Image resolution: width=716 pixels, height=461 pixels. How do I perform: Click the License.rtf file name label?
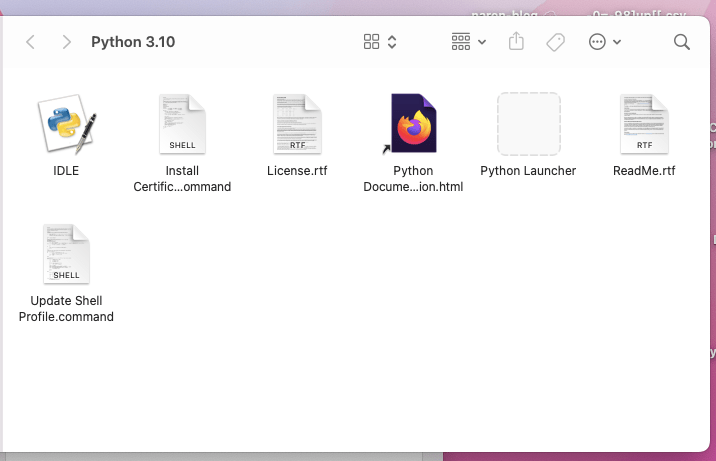tap(297, 171)
